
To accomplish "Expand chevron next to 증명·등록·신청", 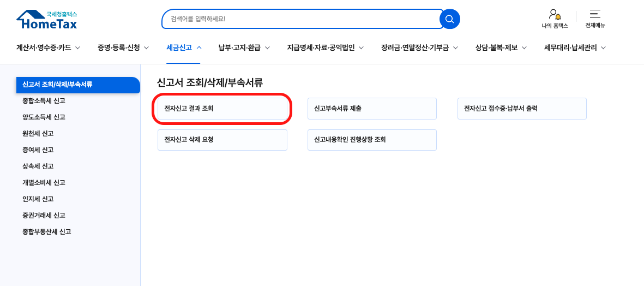I will [146, 48].
